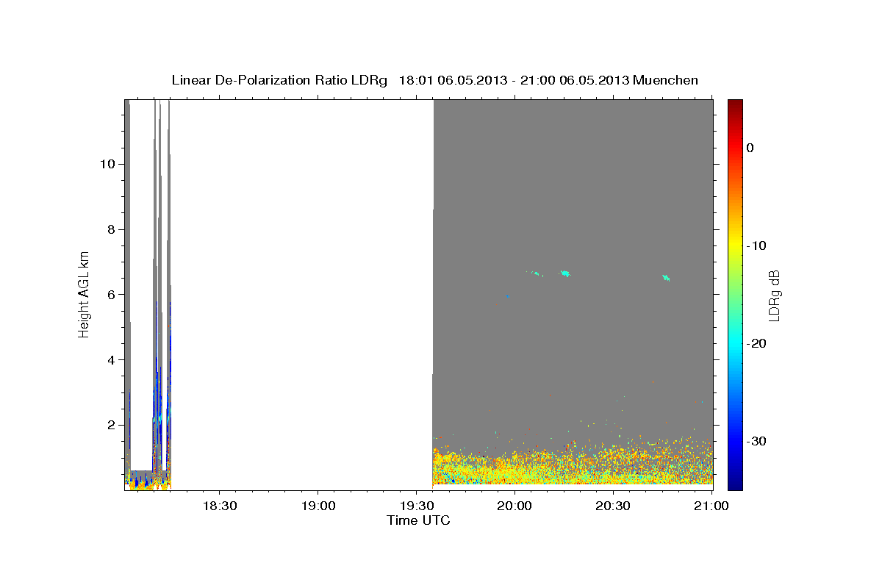Click the cyan echo near 20:45 at 6.5 km
Screen dimensions: 882x588
click(666, 277)
